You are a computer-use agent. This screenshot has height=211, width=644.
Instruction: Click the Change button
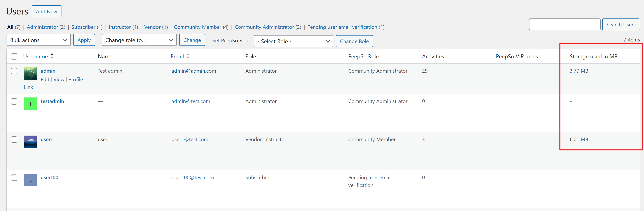(x=192, y=40)
